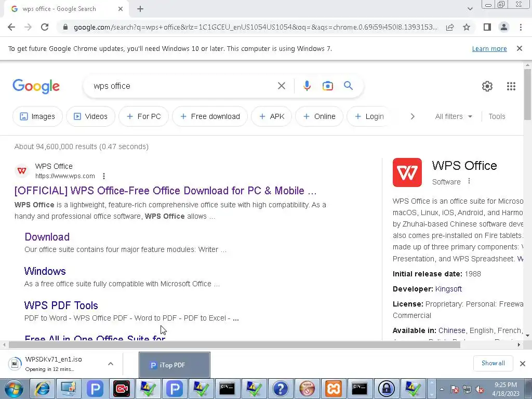Viewport: 532px width, 399px height.
Task: Click the vertical page scrollbar thumb
Action: pyautogui.click(x=527, y=94)
